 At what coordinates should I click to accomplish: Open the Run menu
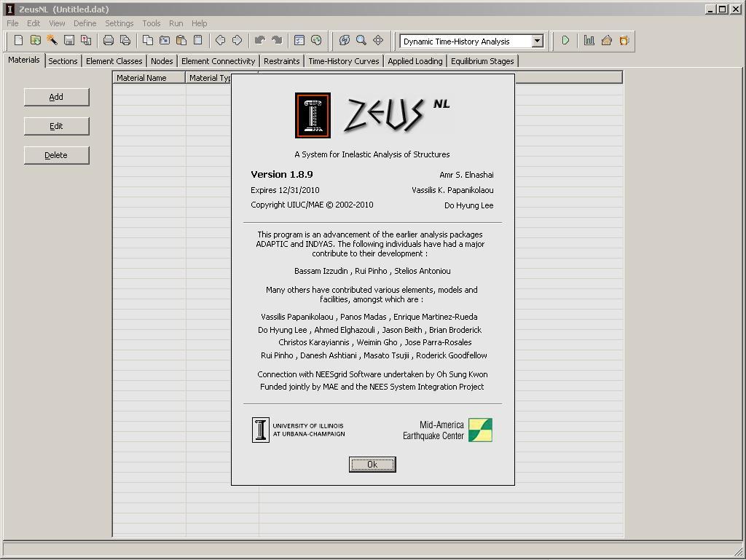176,23
